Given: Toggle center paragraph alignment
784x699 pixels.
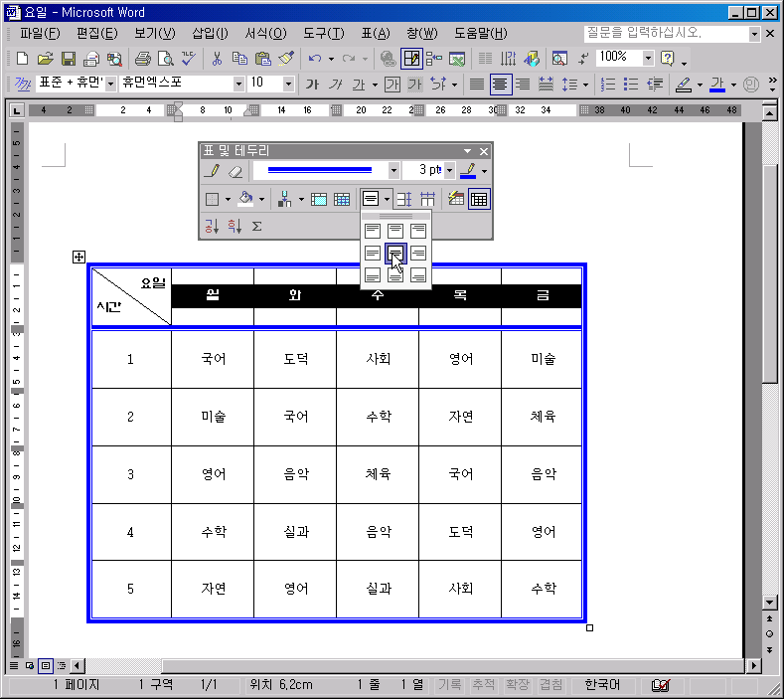Looking at the screenshot, I should click(x=500, y=85).
